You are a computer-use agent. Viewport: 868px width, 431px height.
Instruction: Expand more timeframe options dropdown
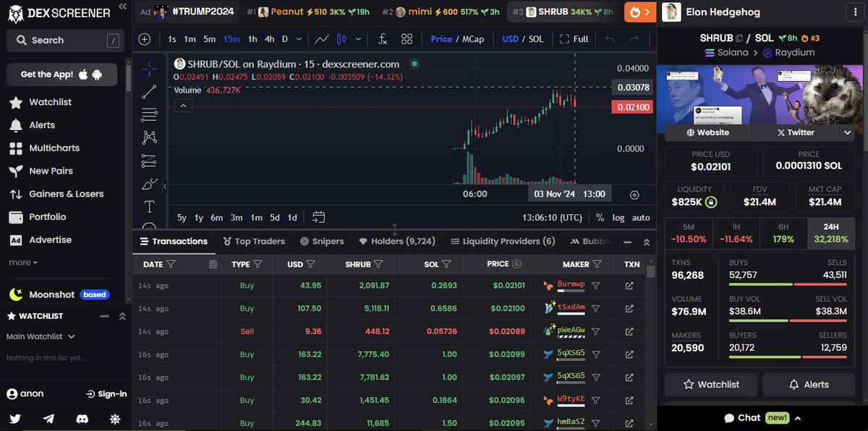(298, 39)
